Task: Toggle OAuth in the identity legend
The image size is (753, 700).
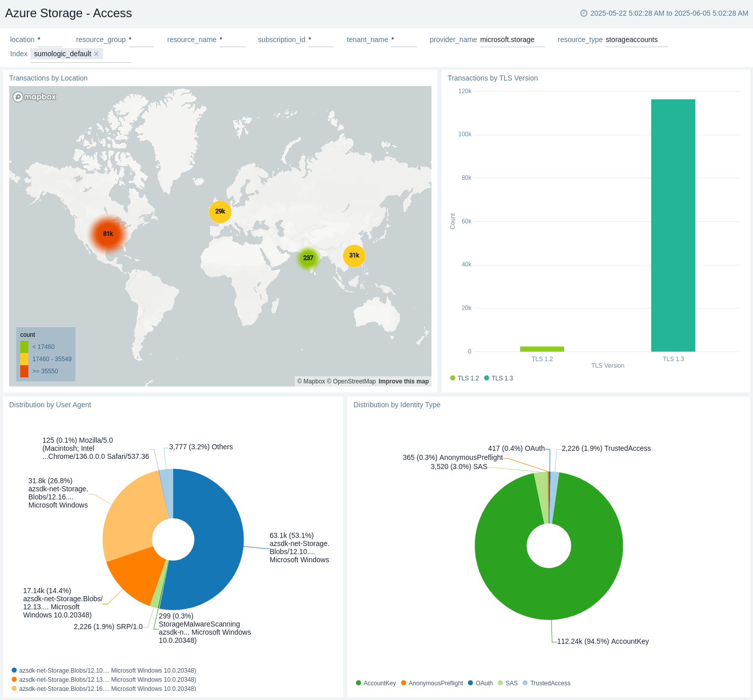Action: pos(480,683)
